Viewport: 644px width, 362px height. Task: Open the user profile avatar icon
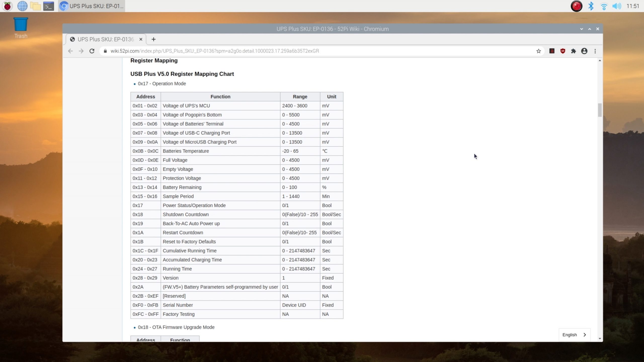click(584, 51)
